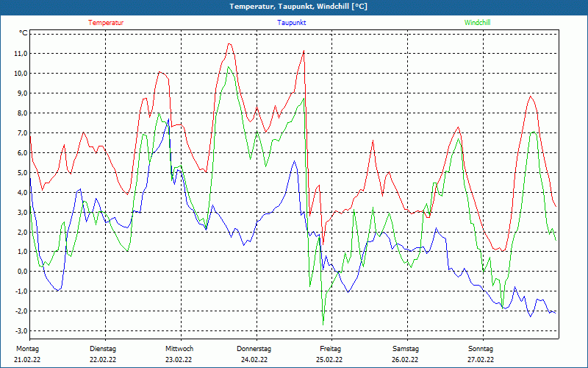588x368 pixels.
Task: Click the 10,0 y-axis value
Action: coord(21,74)
